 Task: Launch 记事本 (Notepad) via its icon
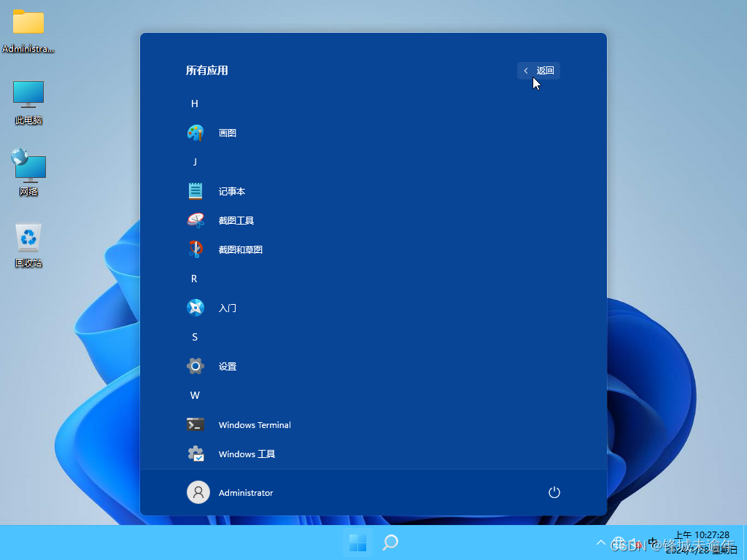(196, 191)
